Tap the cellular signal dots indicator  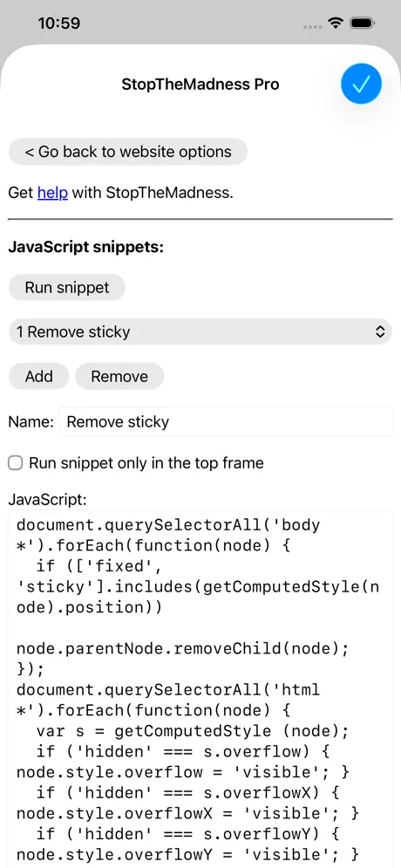coord(313,25)
